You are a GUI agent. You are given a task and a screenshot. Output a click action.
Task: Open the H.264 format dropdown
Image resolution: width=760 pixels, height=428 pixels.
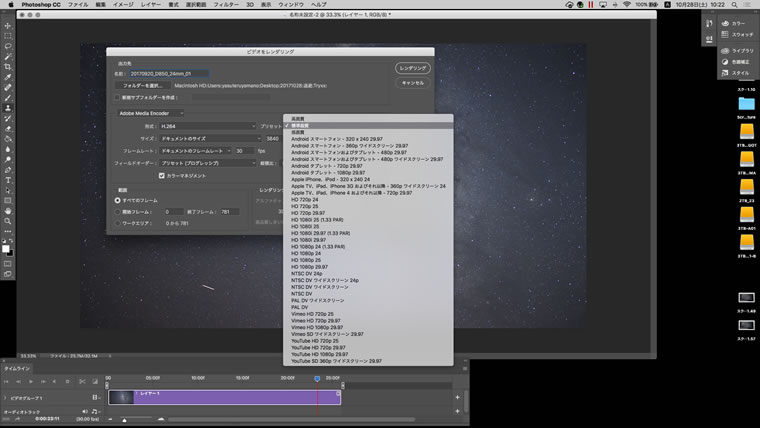tap(208, 126)
